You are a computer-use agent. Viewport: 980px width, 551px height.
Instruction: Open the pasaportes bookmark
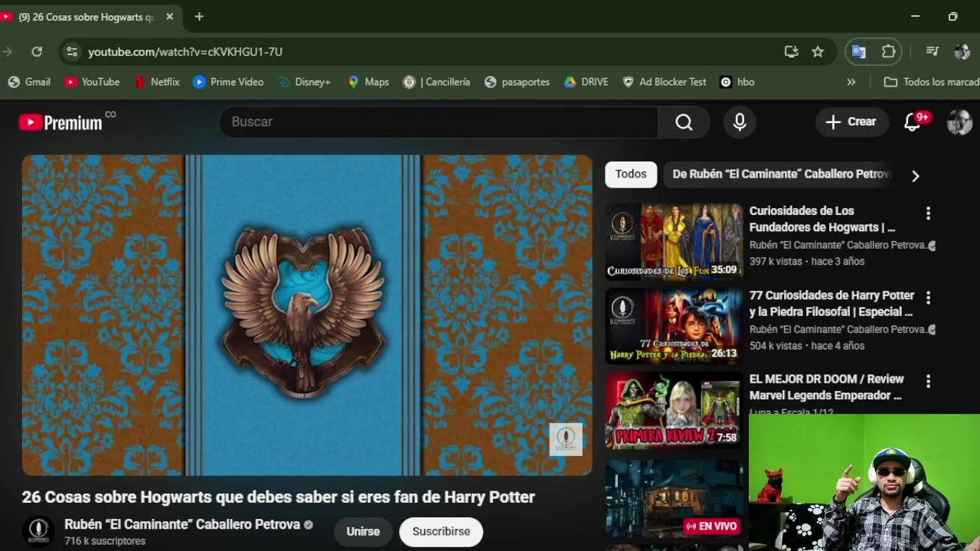[x=517, y=82]
